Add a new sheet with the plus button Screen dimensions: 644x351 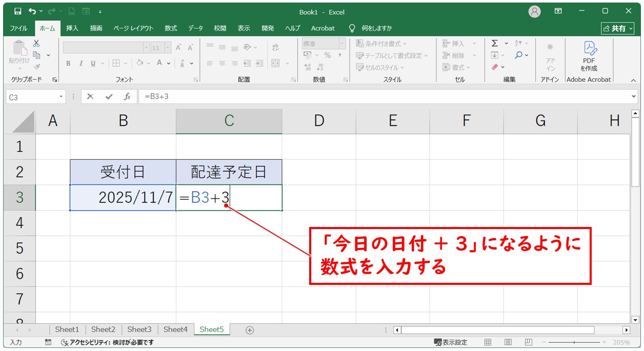(x=249, y=330)
